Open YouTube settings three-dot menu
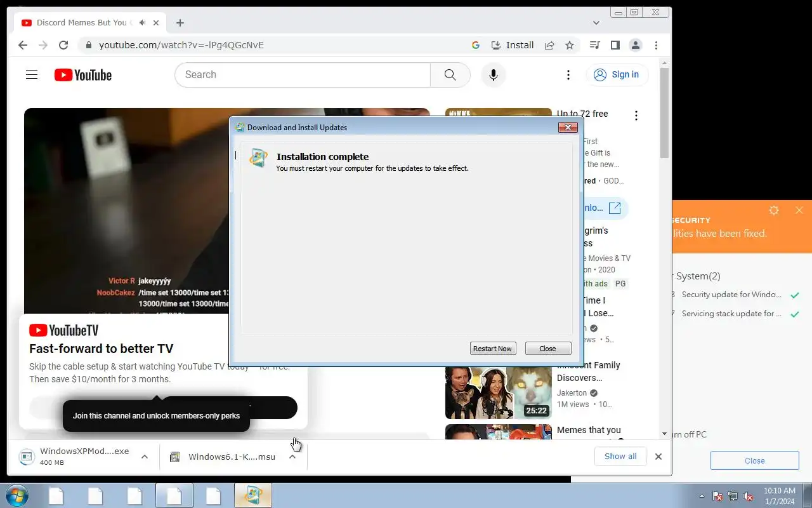Image resolution: width=812 pixels, height=508 pixels. click(x=568, y=75)
